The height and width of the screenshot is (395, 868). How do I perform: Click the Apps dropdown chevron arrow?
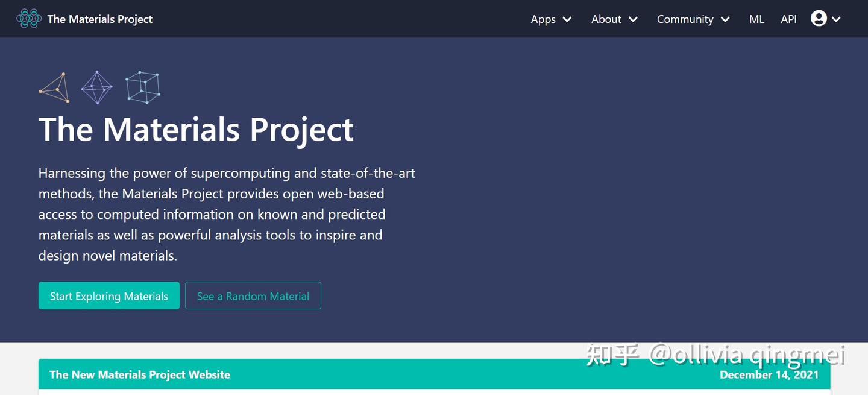[x=568, y=19]
